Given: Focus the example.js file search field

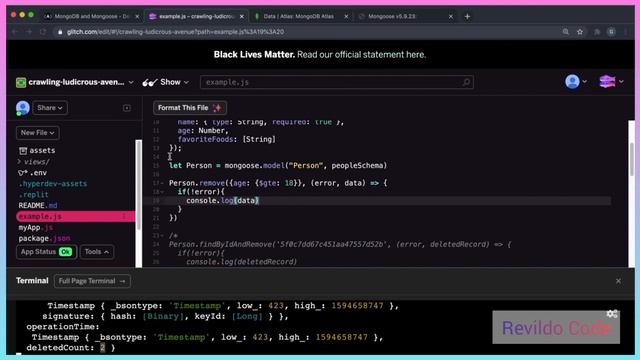Looking at the screenshot, I should click(336, 82).
